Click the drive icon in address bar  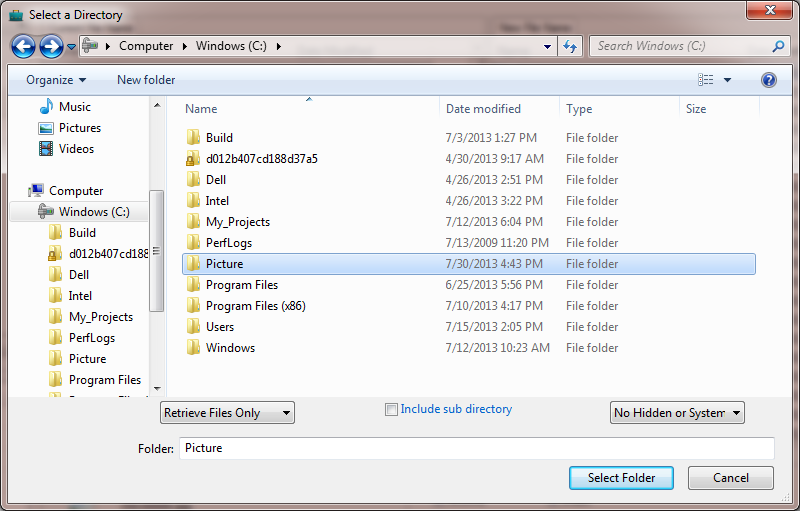tap(90, 45)
